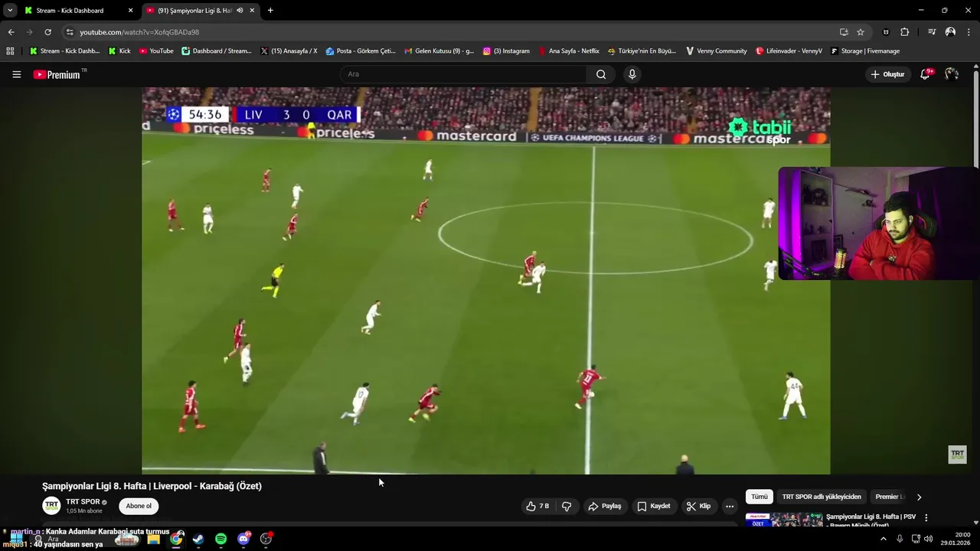This screenshot has height=551, width=980.
Task: Open the YouTube account avatar menu
Action: pyautogui.click(x=952, y=74)
